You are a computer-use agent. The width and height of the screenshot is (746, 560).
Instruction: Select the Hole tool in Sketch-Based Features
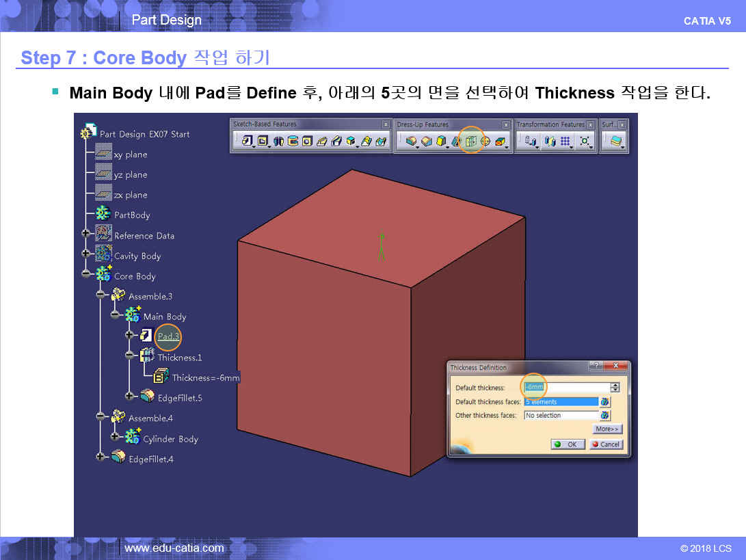click(307, 142)
